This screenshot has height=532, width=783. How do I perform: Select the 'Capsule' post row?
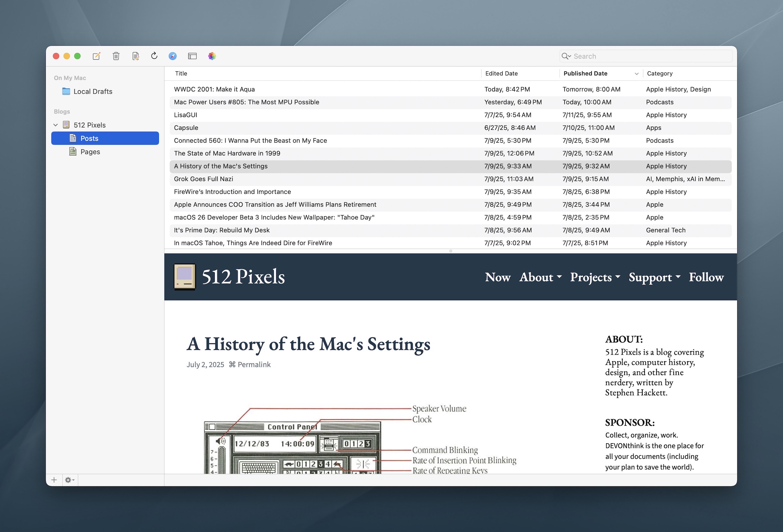tap(451, 128)
